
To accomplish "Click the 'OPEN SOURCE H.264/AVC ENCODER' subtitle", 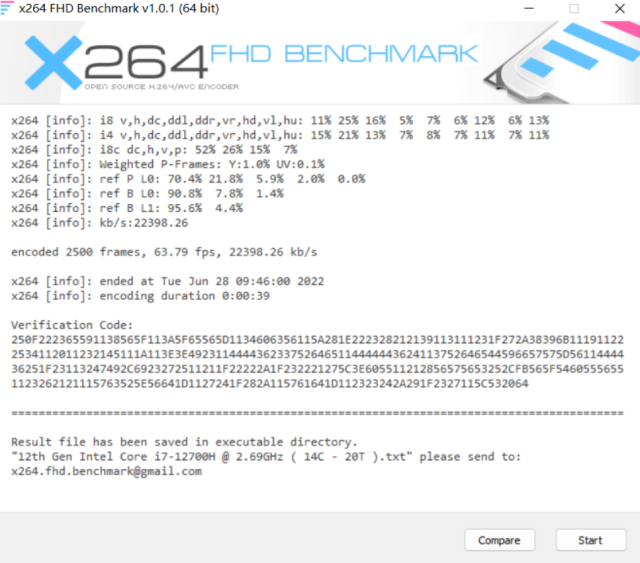I will tap(162, 87).
